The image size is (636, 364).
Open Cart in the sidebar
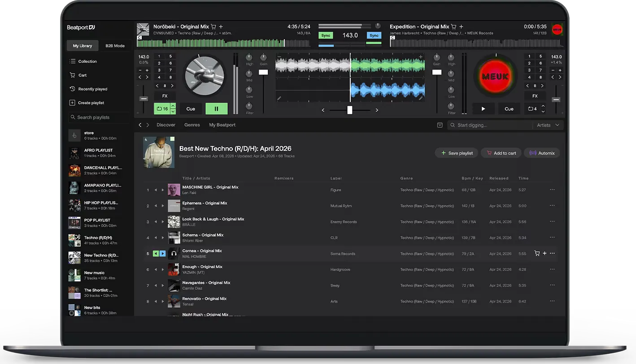click(x=78, y=75)
